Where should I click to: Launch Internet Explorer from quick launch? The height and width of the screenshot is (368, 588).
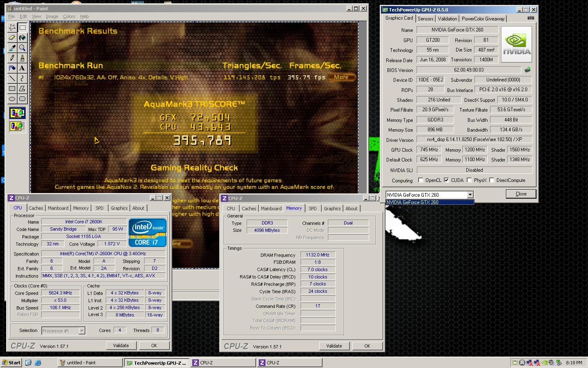tap(38, 362)
